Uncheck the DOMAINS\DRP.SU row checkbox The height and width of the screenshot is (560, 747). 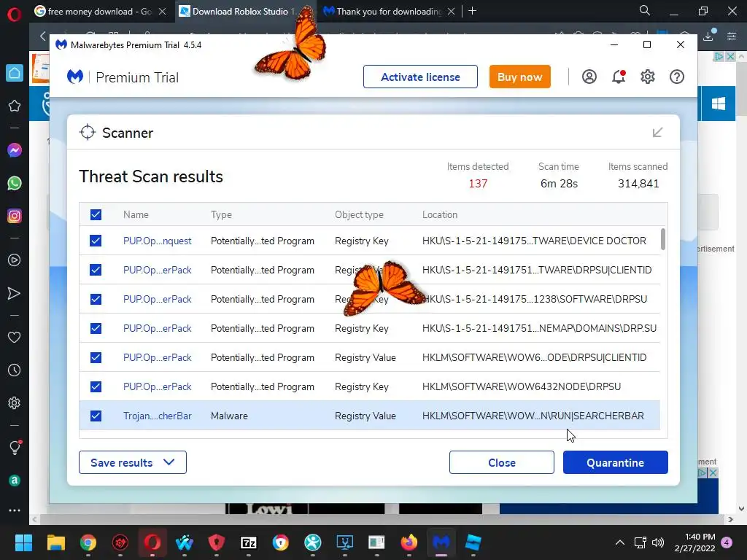click(96, 329)
